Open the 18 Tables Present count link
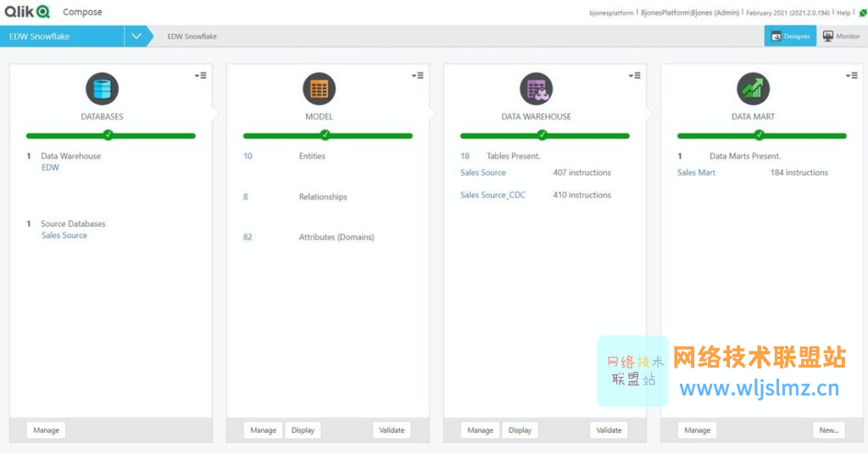868x454 pixels. [x=465, y=156]
